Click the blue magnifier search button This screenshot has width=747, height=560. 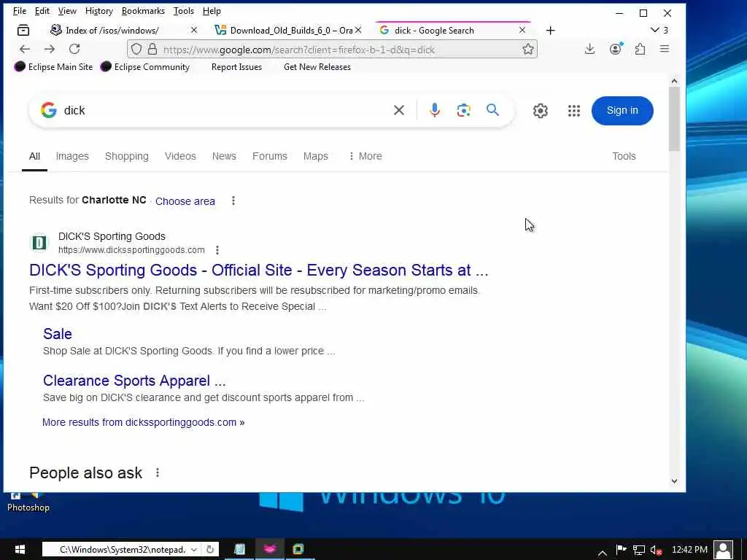492,111
